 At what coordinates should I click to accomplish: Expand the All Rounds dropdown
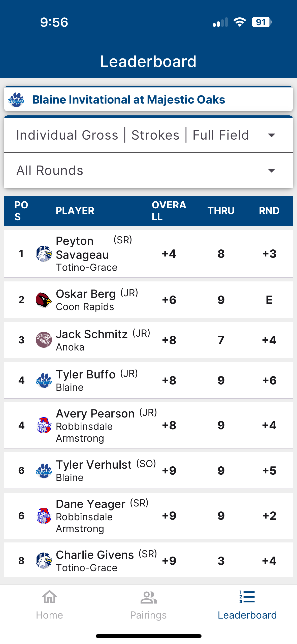148,170
